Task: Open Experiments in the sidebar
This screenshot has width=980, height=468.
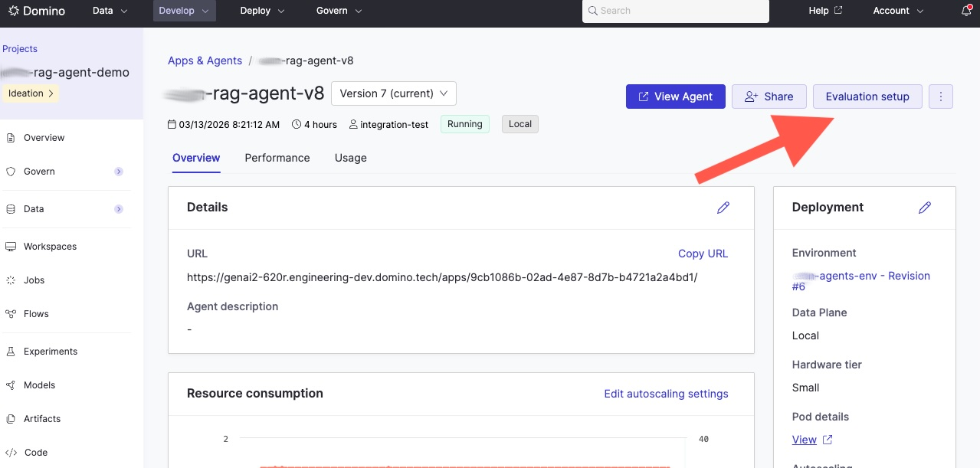Action: point(50,352)
